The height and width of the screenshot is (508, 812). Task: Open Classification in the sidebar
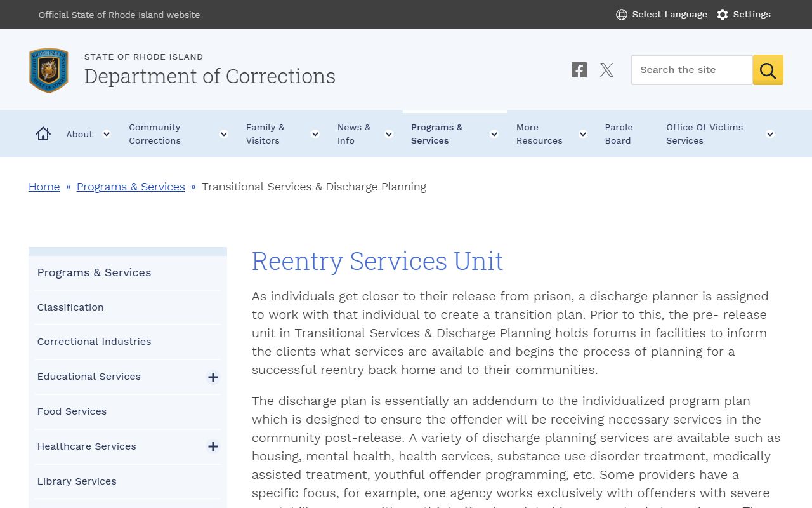click(x=70, y=307)
